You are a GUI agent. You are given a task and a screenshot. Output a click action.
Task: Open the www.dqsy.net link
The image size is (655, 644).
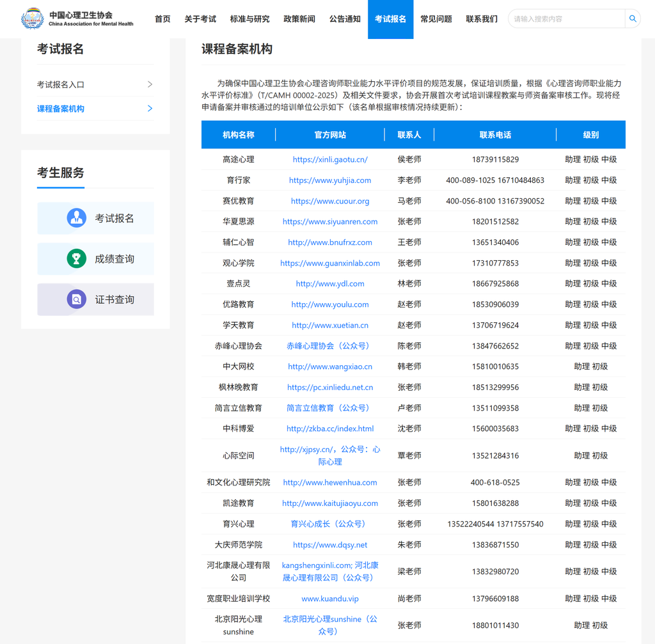(330, 545)
